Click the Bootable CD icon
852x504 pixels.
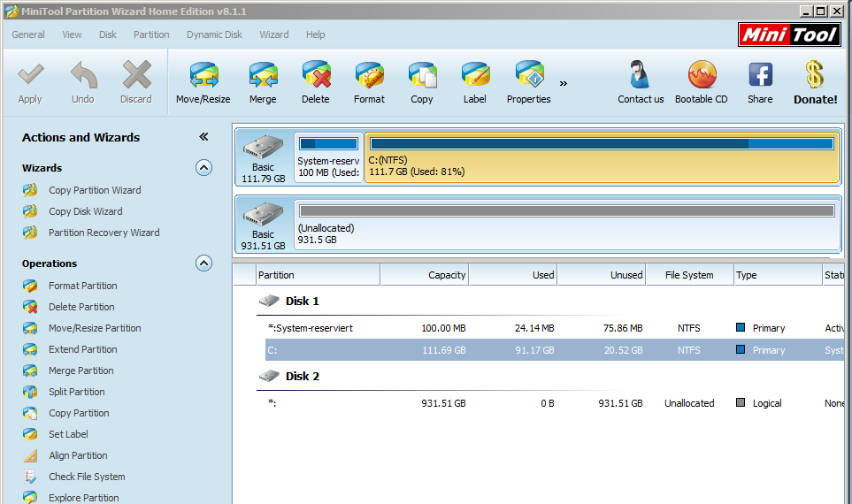(702, 74)
